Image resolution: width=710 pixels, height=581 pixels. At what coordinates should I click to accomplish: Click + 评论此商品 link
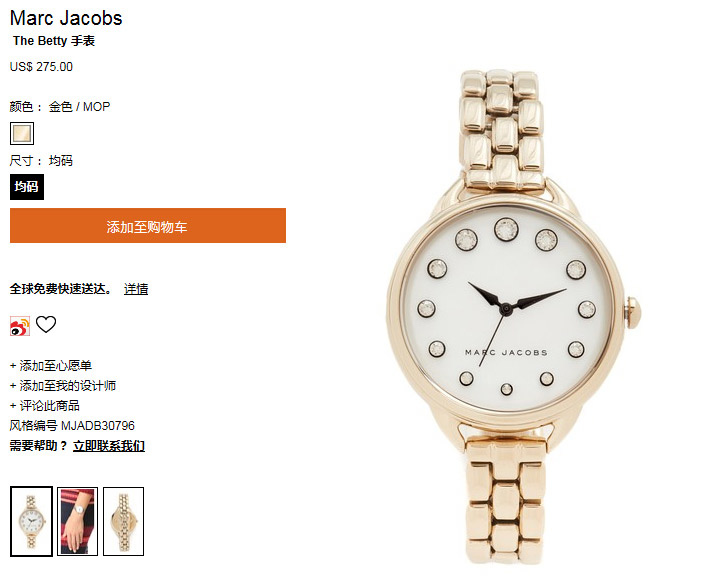tap(44, 405)
